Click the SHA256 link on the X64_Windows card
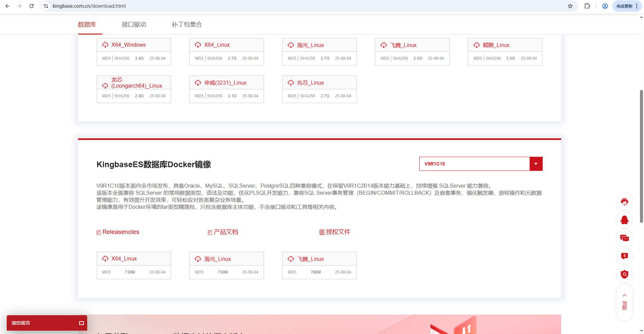The width and height of the screenshot is (644, 334). coord(122,58)
